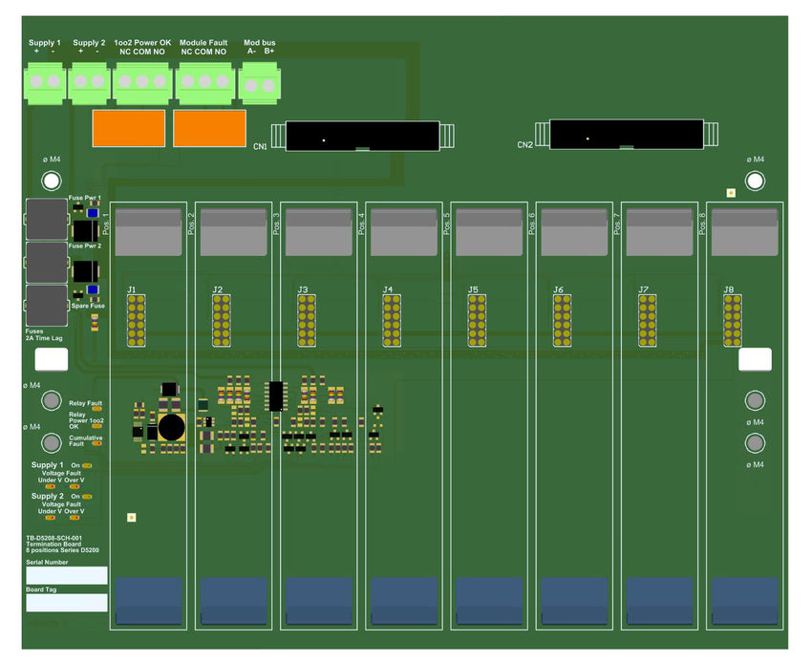Select the Fuse Pwr 1 fuse holder
This screenshot has height=662, width=812.
point(45,220)
